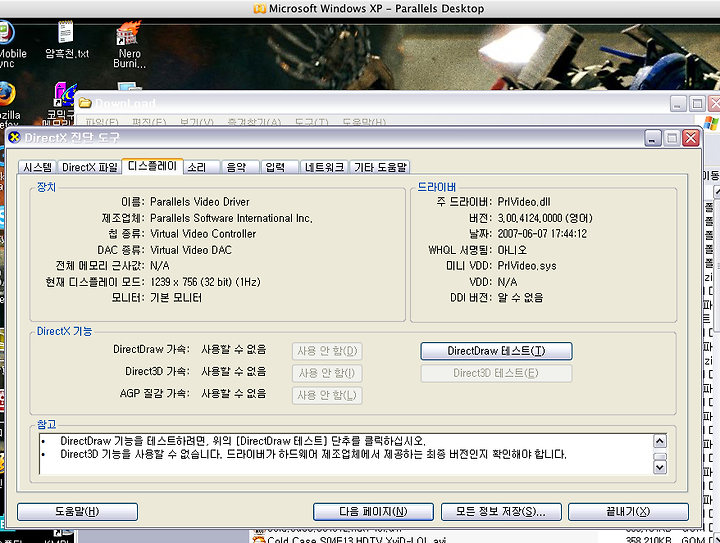Click mini VDD PrlVideo.sys value
The height and width of the screenshot is (543, 720).
pos(527,266)
